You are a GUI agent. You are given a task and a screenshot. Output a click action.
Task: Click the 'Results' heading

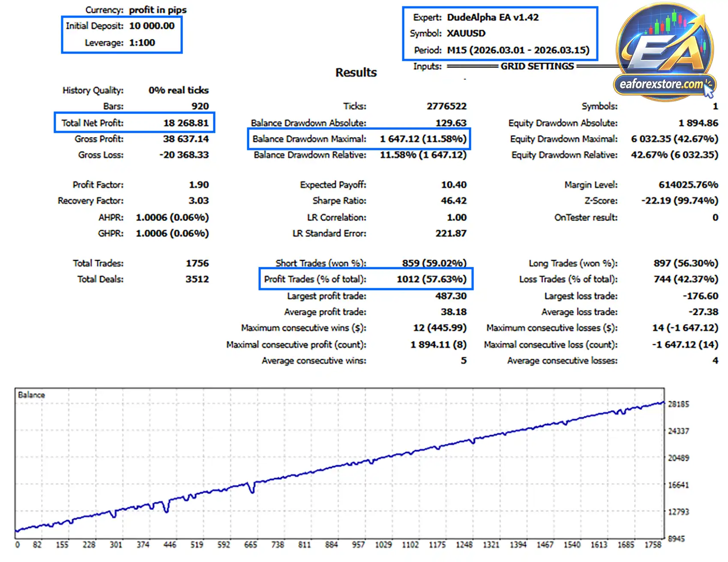pyautogui.click(x=356, y=72)
